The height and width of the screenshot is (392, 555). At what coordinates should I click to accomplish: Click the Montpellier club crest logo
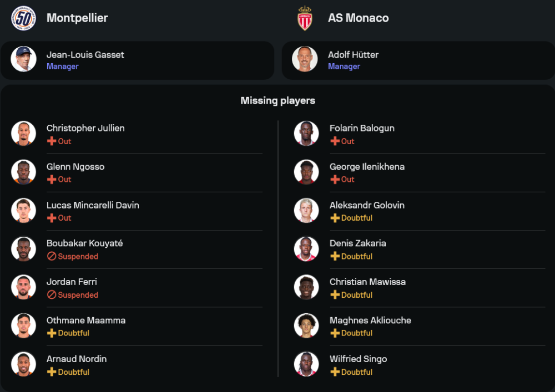coord(23,18)
